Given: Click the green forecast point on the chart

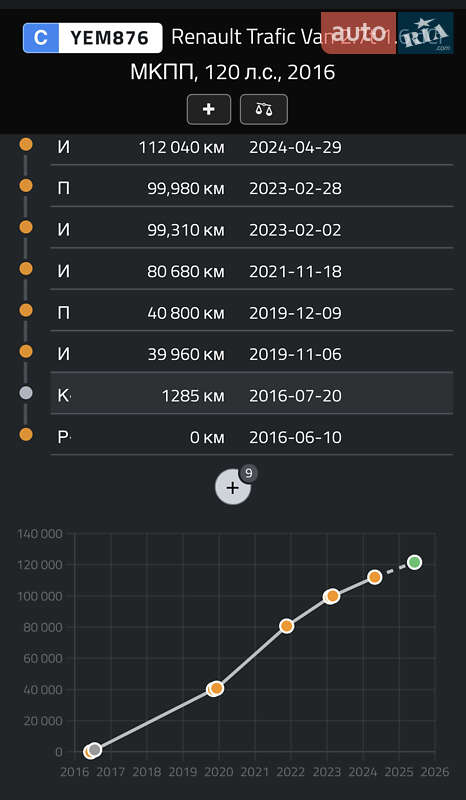Looking at the screenshot, I should (414, 562).
